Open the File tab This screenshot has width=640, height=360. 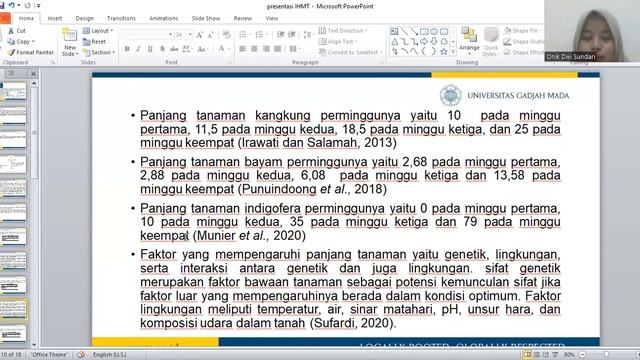tap(5, 18)
